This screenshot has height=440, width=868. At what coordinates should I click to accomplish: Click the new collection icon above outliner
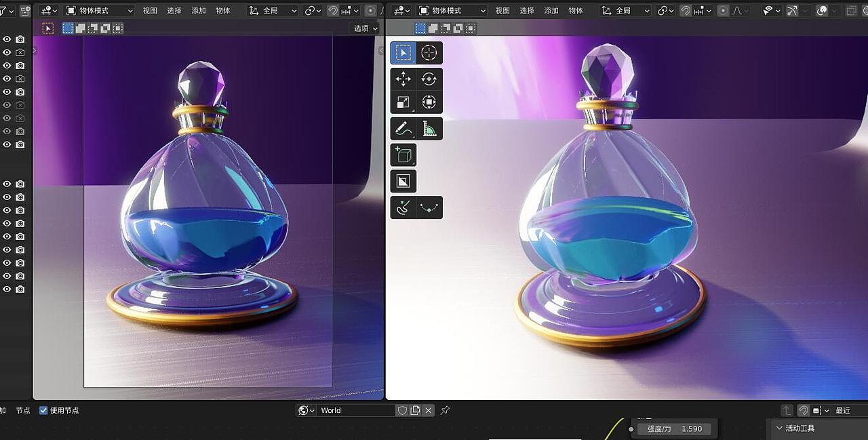click(25, 11)
